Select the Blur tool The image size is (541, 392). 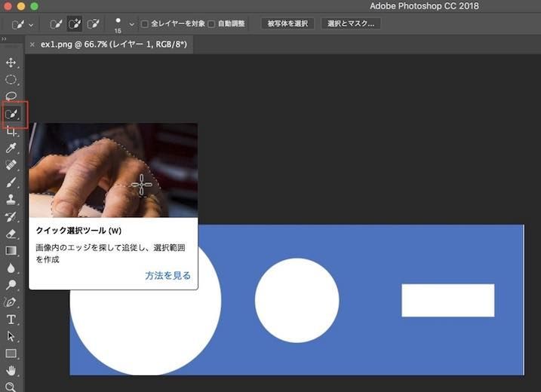(11, 268)
